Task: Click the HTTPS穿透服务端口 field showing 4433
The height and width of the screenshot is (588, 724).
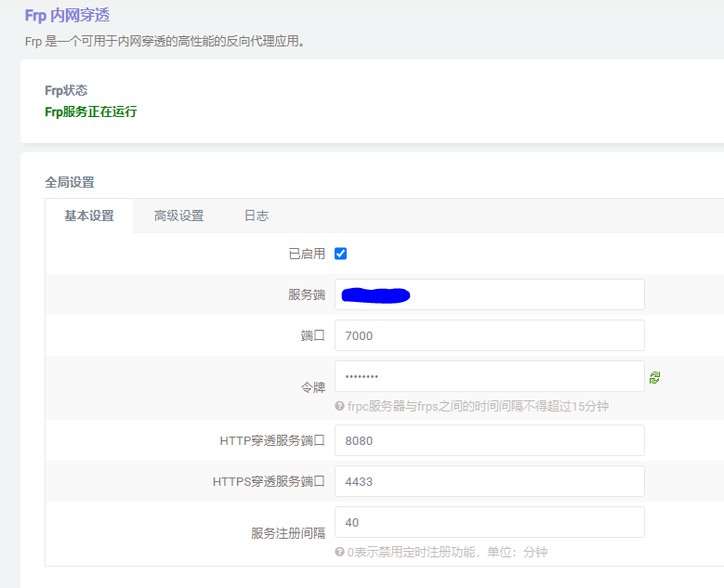Action: [489, 481]
